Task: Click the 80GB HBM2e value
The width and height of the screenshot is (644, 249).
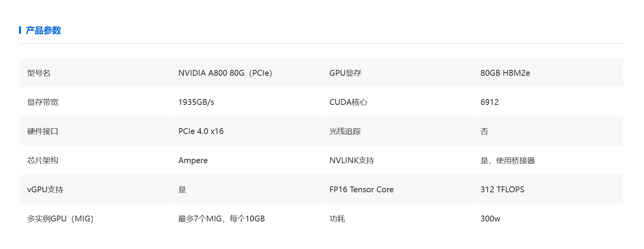Action: point(505,73)
